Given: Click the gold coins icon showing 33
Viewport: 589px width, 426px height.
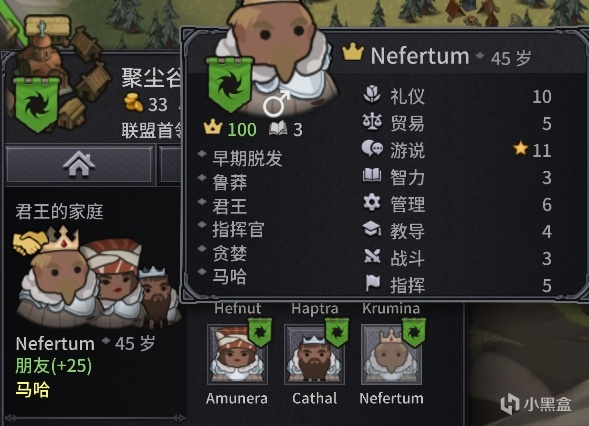Looking at the screenshot, I should click(134, 102).
